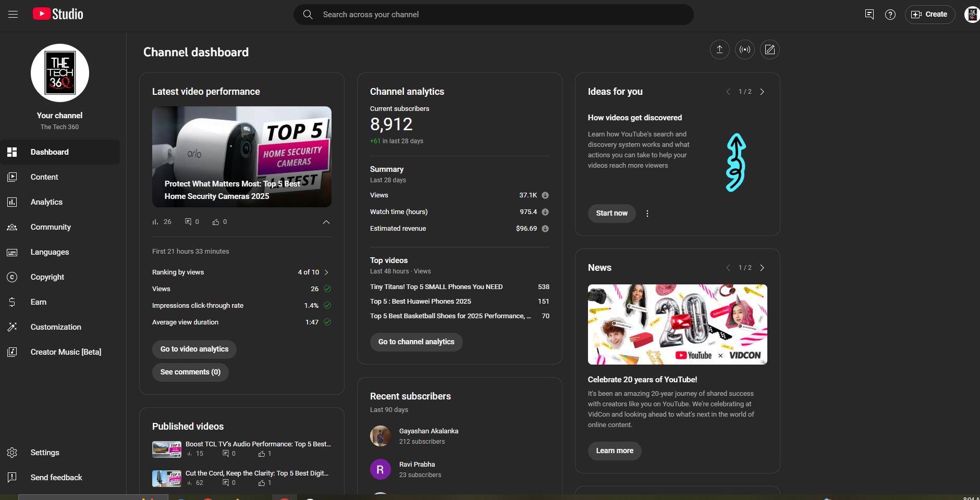Click the Go live icon
980x500 pixels.
pos(745,49)
